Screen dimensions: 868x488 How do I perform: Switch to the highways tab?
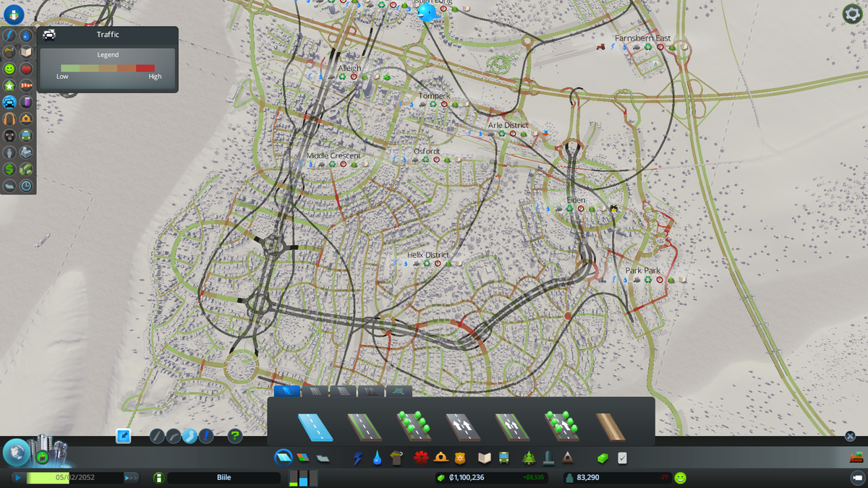pos(371,391)
